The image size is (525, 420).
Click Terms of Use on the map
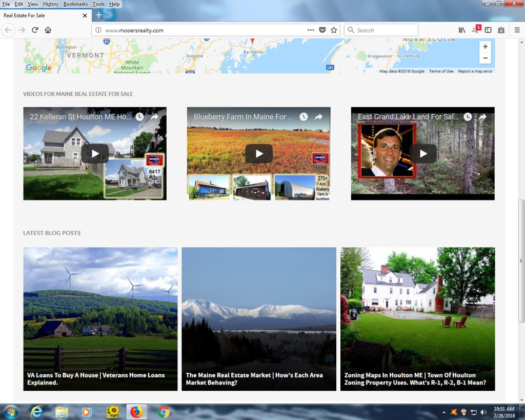[441, 71]
